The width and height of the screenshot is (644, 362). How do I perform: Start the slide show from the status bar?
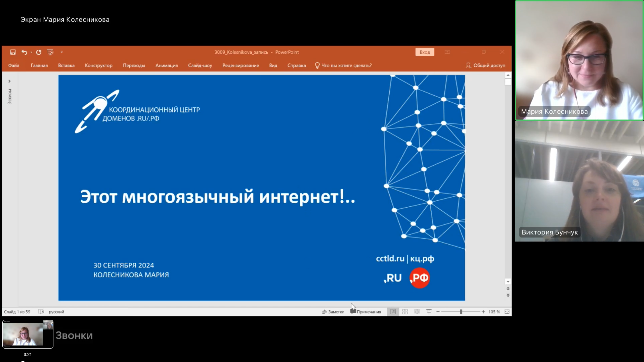pyautogui.click(x=429, y=312)
